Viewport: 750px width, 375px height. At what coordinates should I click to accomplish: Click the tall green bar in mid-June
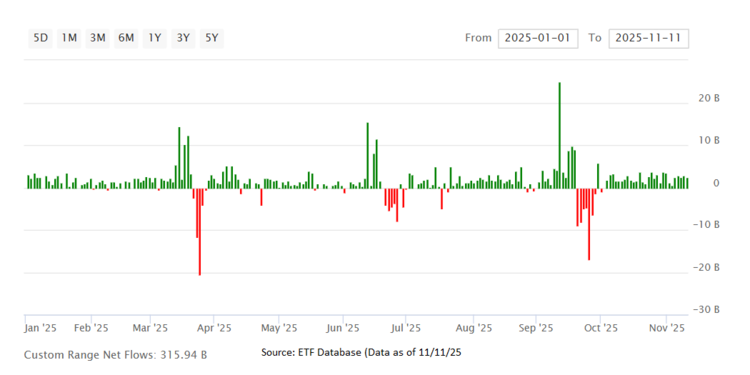367,155
